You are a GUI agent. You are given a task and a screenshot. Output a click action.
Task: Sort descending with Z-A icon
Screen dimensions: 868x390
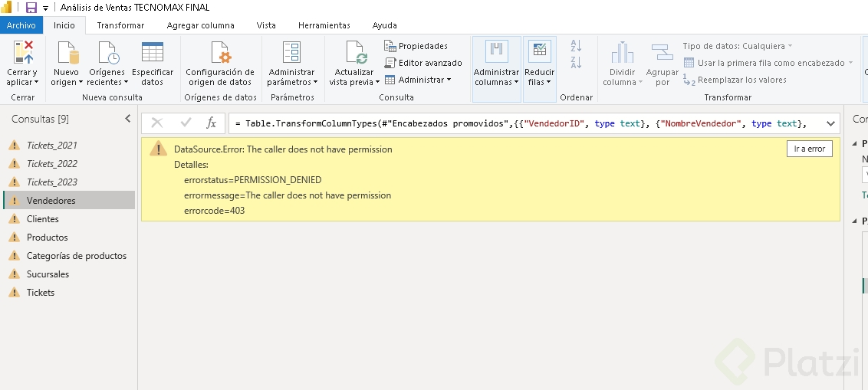tap(576, 62)
